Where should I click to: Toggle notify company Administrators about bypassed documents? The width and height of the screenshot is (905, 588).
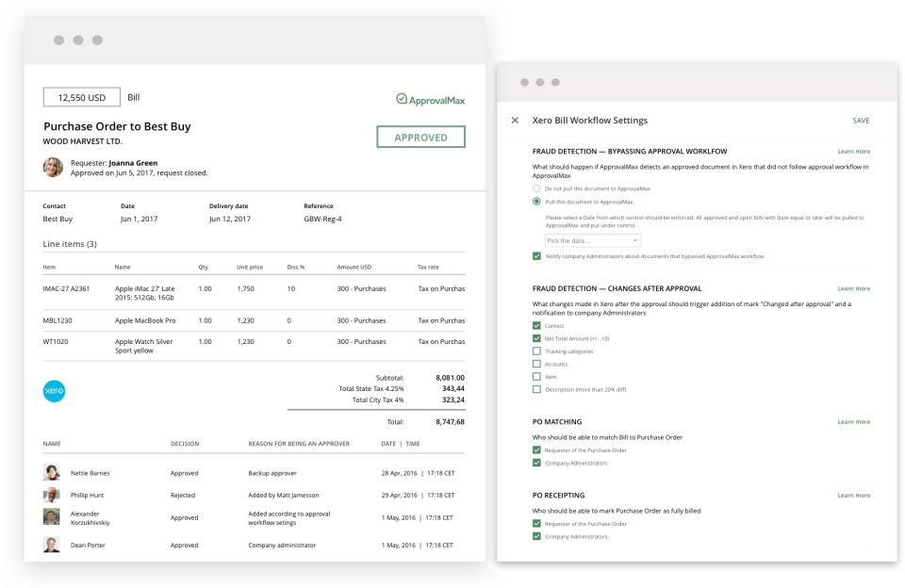(x=536, y=255)
